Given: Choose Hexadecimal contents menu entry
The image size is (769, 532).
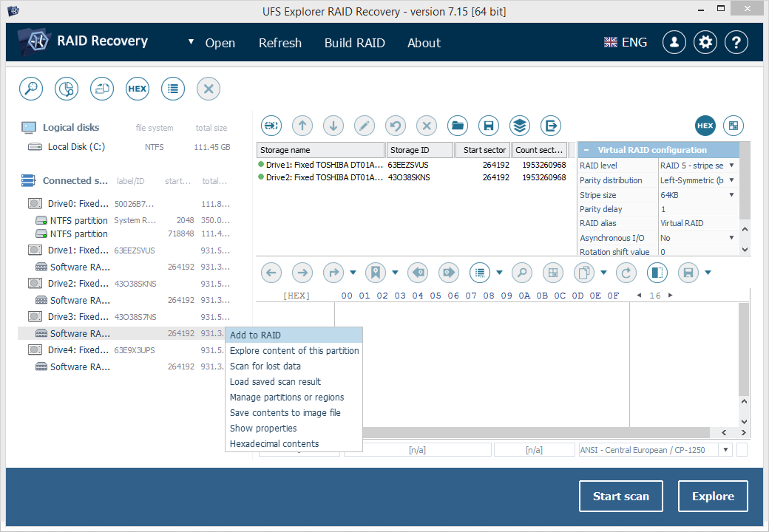Looking at the screenshot, I should pyautogui.click(x=294, y=444).
